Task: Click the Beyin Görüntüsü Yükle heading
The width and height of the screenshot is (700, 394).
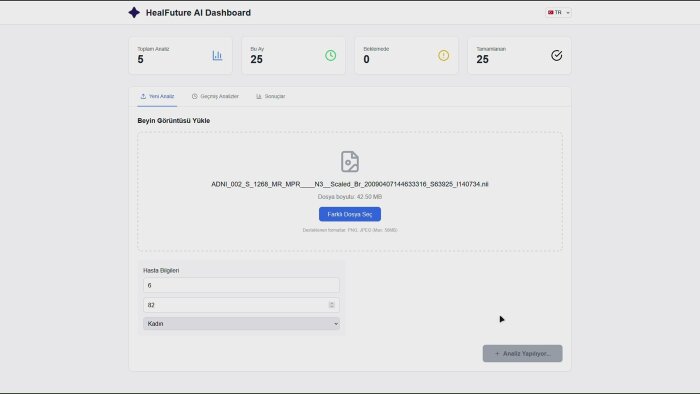Action: 174,121
